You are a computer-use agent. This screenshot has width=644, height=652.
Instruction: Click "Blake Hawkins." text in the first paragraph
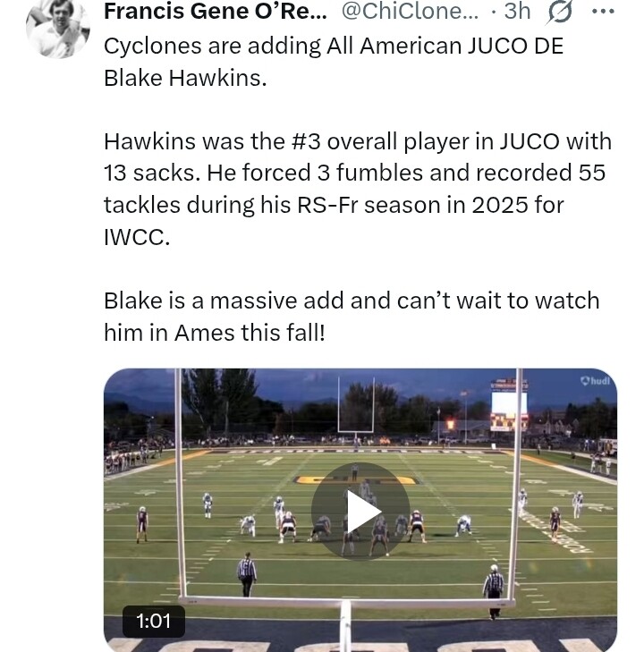[185, 78]
